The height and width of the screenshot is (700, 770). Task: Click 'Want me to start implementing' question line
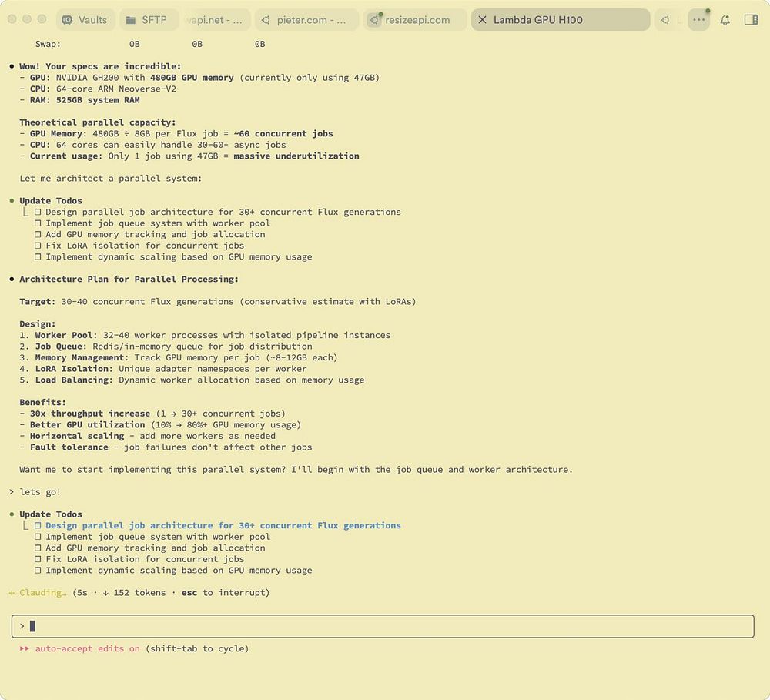click(296, 470)
